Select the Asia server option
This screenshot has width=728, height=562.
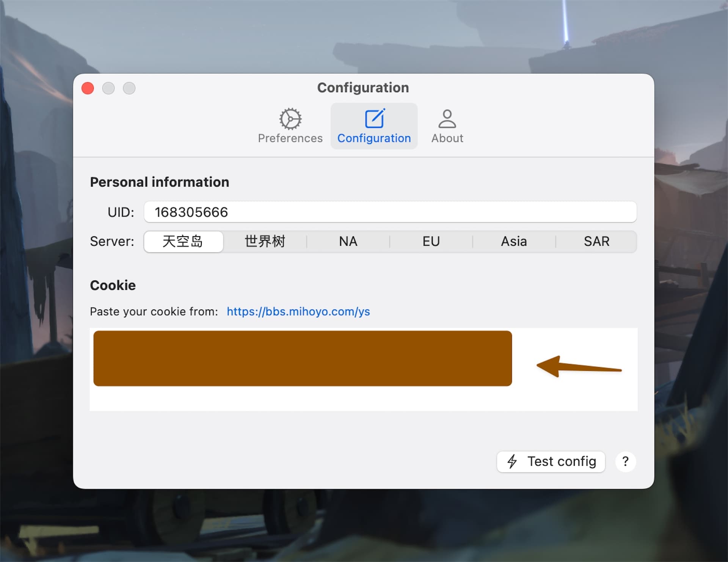pyautogui.click(x=514, y=241)
